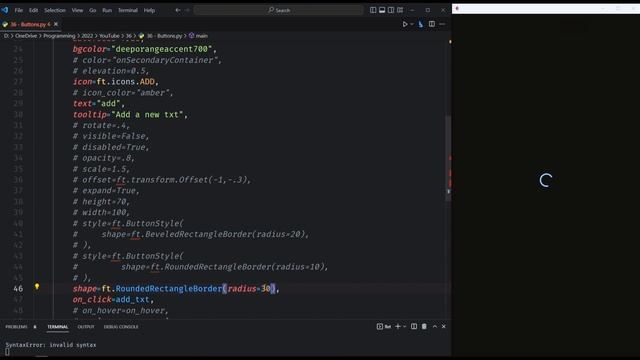
Task: Kill terminal with trash icon
Action: pyautogui.click(x=424, y=327)
